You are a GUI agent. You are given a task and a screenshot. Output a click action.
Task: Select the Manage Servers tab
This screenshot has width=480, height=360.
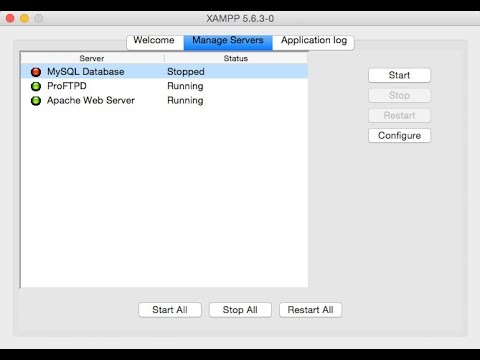228,42
